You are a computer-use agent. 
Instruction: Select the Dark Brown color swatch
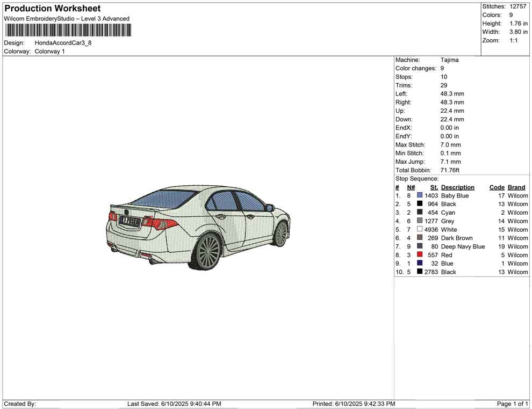tap(420, 238)
